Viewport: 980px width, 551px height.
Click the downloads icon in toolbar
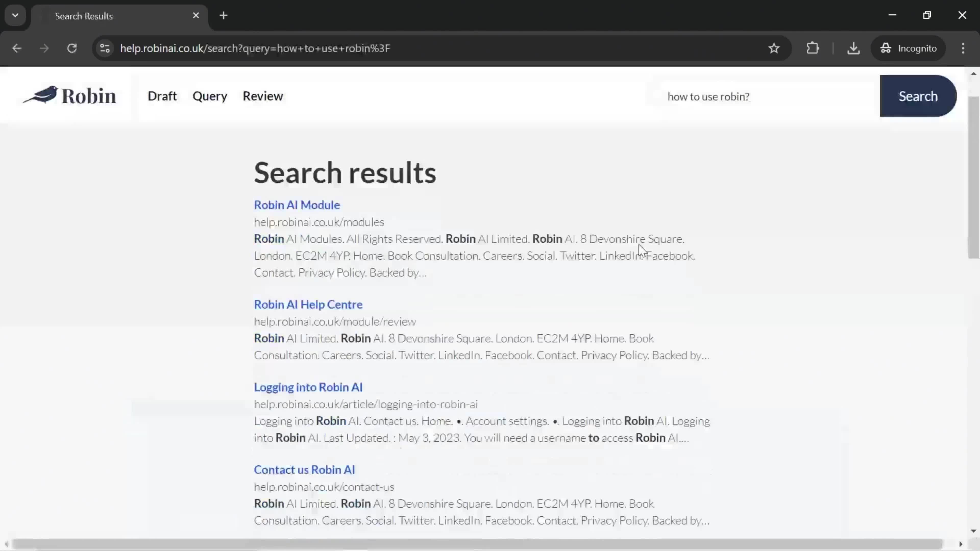click(853, 48)
